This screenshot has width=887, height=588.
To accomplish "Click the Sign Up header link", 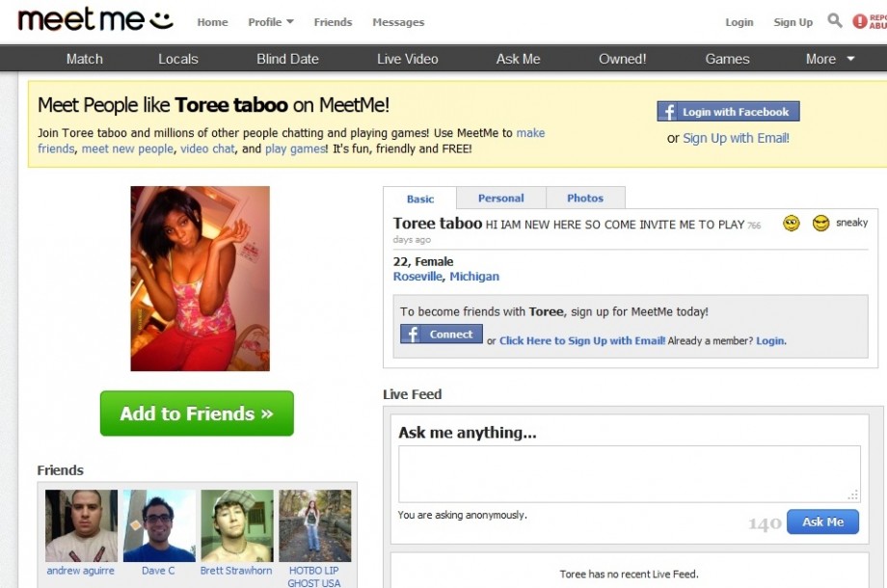I will click(x=793, y=22).
